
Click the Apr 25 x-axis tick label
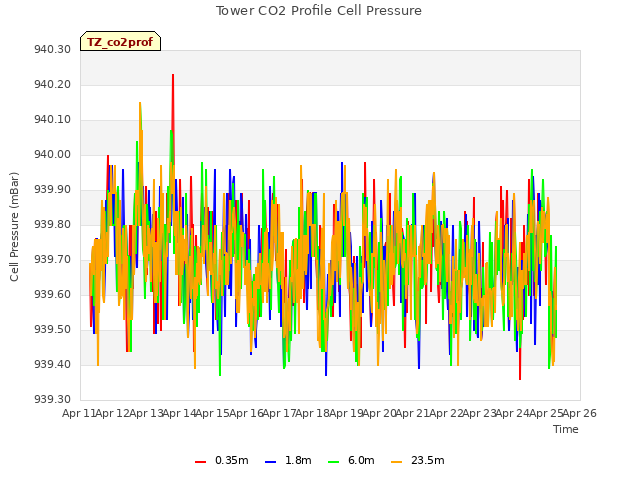546,413
